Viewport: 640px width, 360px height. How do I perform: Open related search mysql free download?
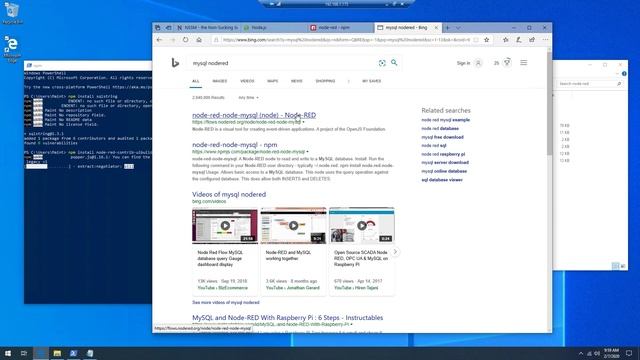(x=442, y=137)
